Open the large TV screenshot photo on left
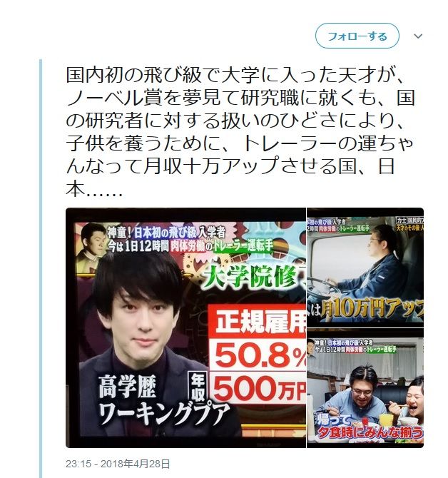Screen dimensions: 448x478 (x=185, y=327)
